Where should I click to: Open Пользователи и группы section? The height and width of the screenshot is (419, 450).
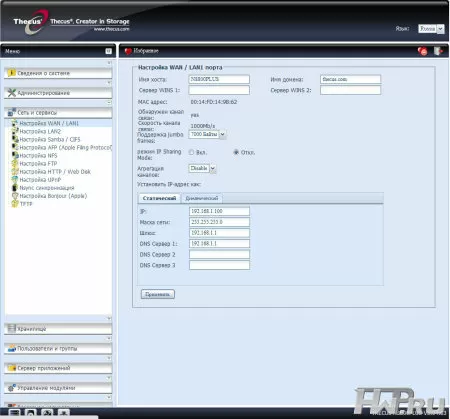click(58, 348)
